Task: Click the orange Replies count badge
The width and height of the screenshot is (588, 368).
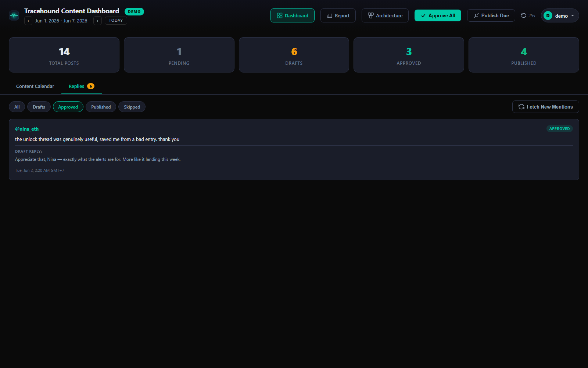Action: click(x=91, y=86)
